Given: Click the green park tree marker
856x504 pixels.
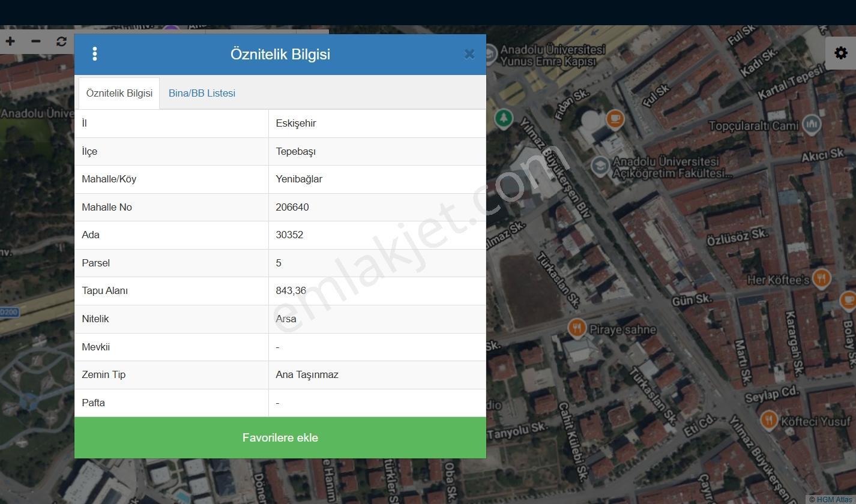Looking at the screenshot, I should tap(504, 118).
